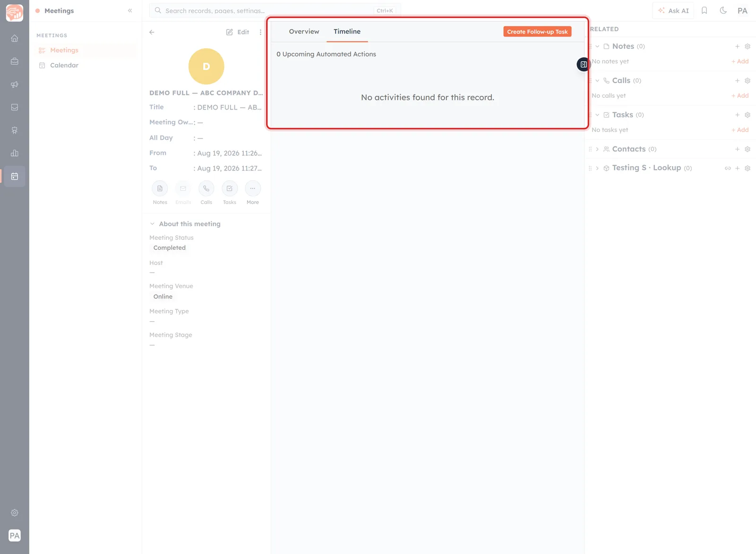Click the Edit button

coord(238,32)
